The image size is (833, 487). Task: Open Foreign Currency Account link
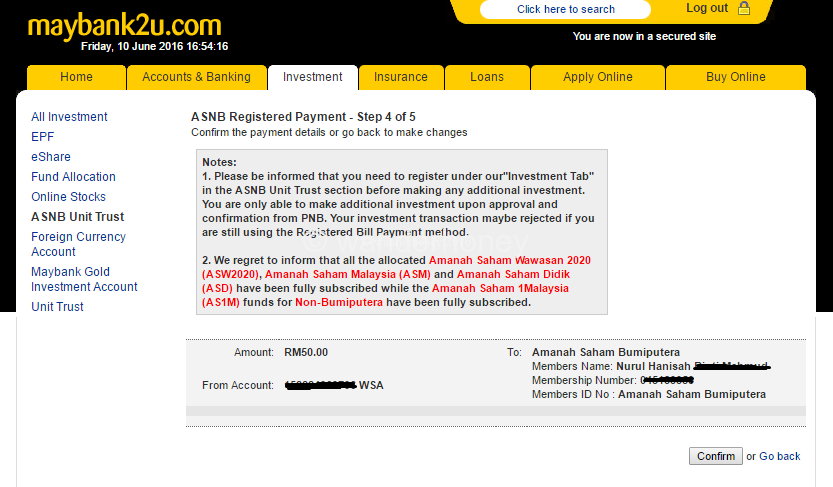point(79,244)
